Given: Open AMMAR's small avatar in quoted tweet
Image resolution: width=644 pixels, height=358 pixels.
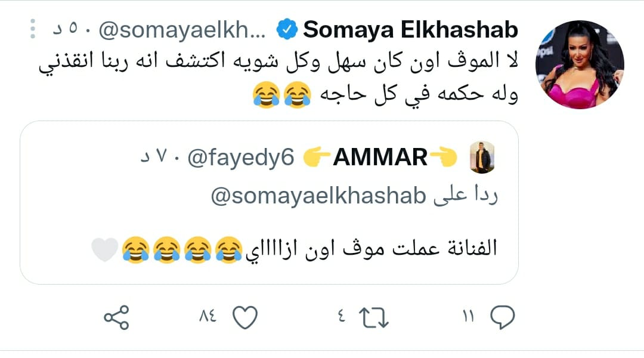Looking at the screenshot, I should [482, 157].
